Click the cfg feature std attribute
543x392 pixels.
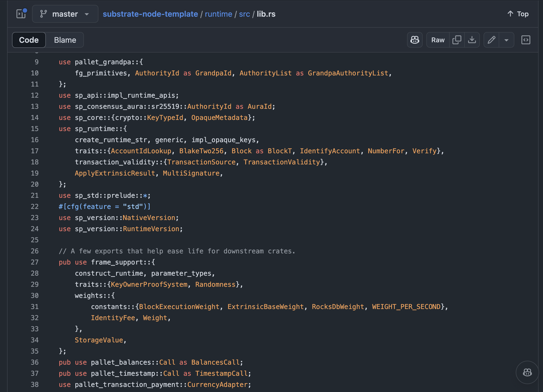click(105, 206)
